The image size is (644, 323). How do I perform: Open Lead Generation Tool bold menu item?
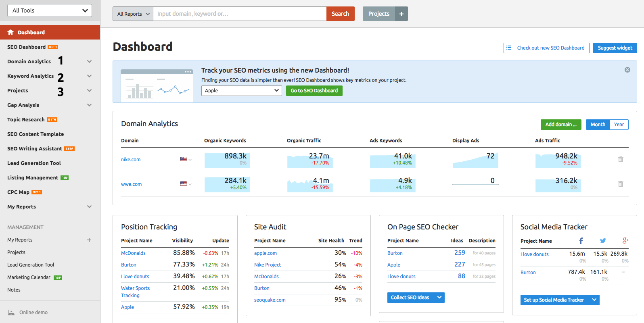[x=34, y=163]
